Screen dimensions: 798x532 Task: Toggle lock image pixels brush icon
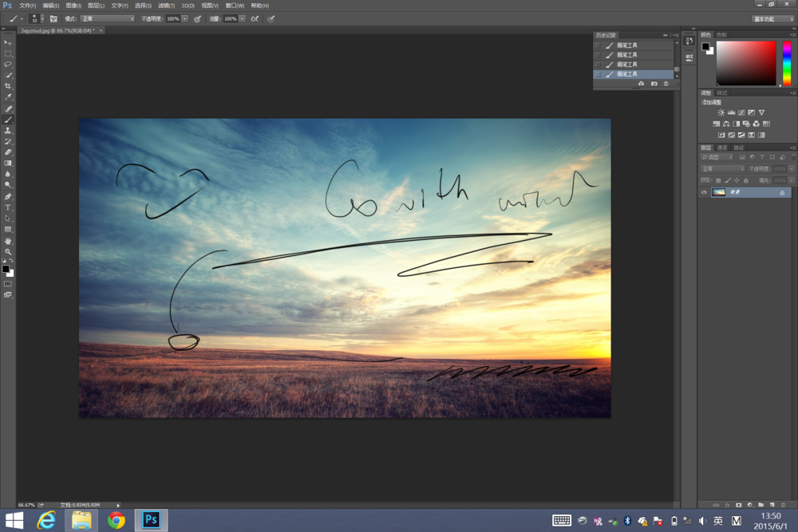coord(728,180)
